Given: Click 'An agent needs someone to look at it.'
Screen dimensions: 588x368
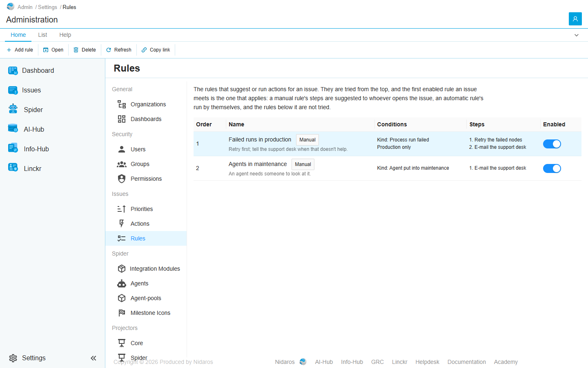Looking at the screenshot, I should click(x=269, y=174).
